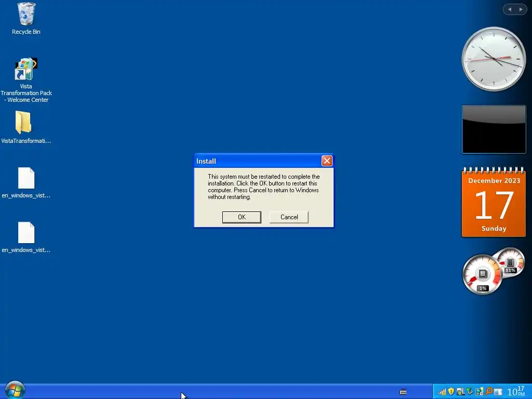
Task: Click the sidebar previous gadgets arrow
Action: coord(509,9)
